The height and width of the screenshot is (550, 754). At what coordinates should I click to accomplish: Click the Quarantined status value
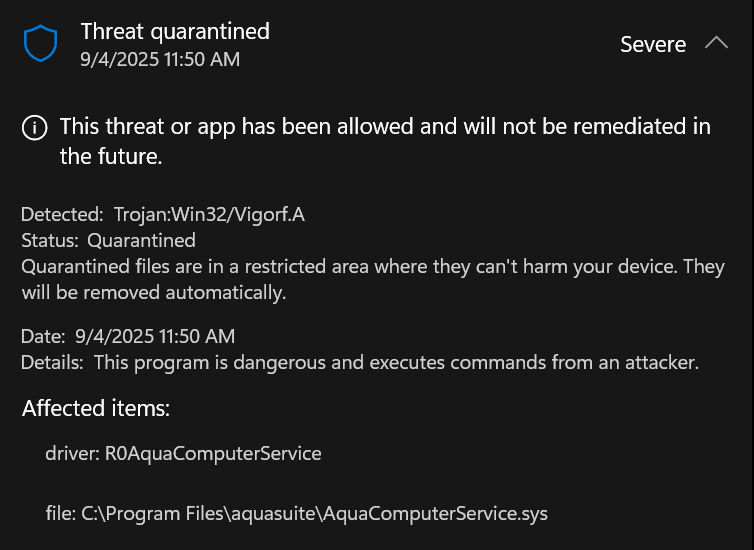coord(141,240)
